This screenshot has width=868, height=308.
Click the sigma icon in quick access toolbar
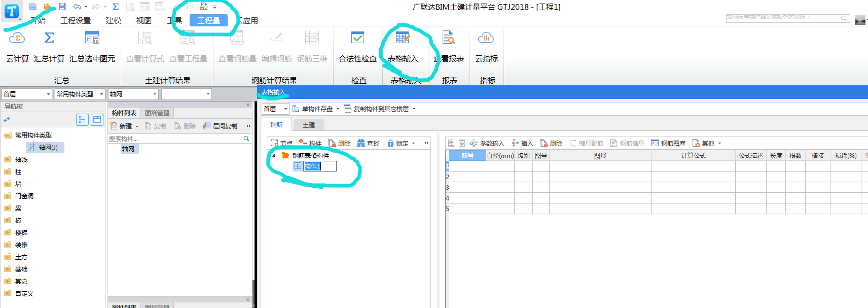tap(115, 7)
